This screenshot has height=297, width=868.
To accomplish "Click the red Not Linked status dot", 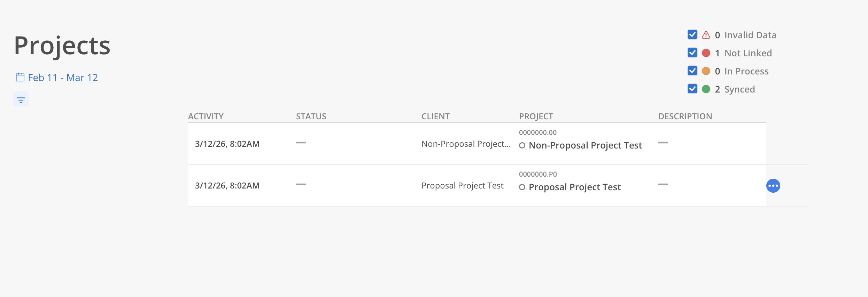I will 706,53.
